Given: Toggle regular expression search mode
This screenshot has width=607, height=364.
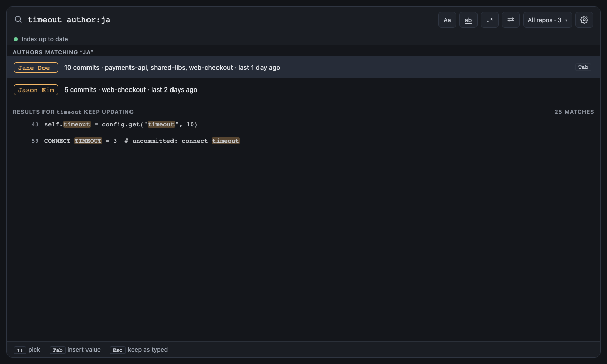Looking at the screenshot, I should [490, 20].
